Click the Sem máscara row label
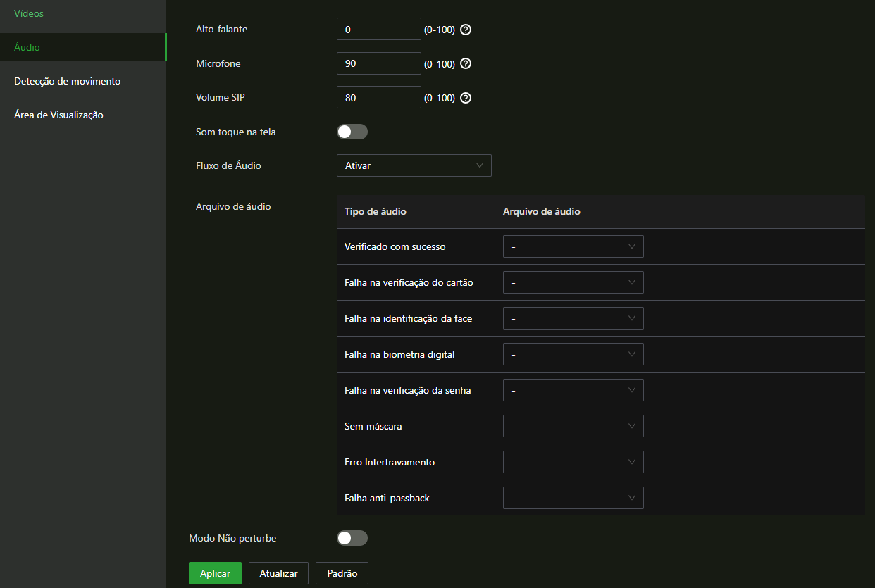The image size is (875, 588). (373, 426)
